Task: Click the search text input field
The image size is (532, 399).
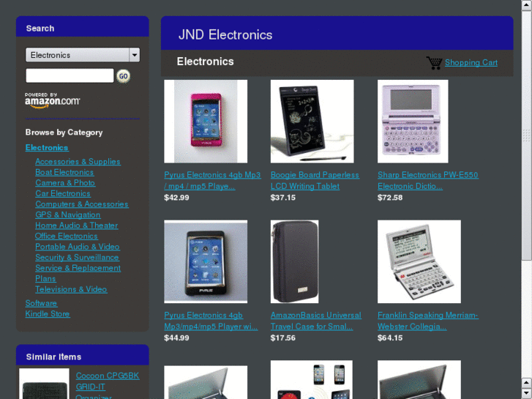Action: (x=70, y=75)
